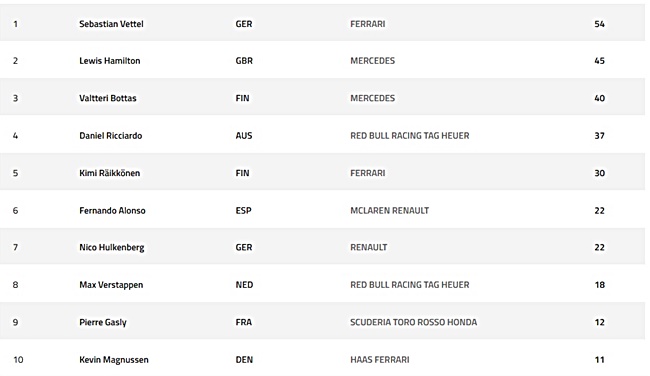
Task: Open Valtteri Bottas driver entry
Action: tap(107, 98)
